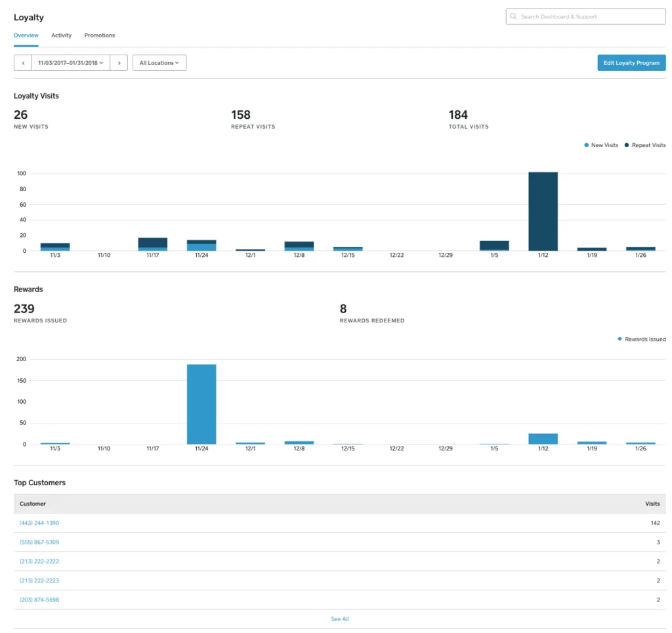Viewport: 672px width, 633px height.
Task: Open customer (213) 222-2223
Action: pos(39,580)
